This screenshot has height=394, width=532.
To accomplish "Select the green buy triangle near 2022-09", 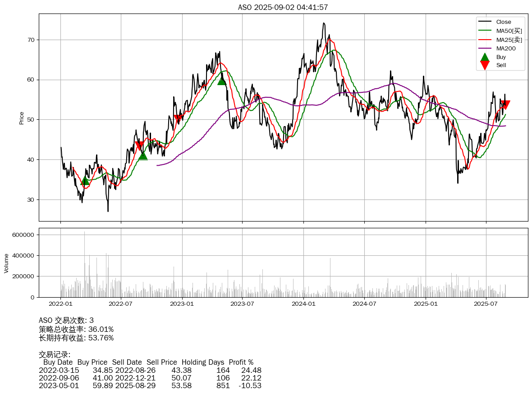I will pyautogui.click(x=143, y=155).
